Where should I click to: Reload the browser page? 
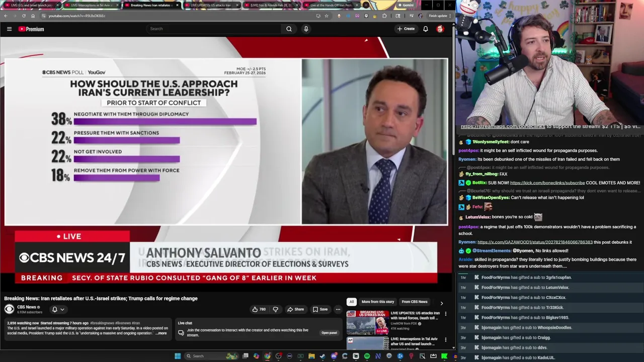click(x=24, y=16)
